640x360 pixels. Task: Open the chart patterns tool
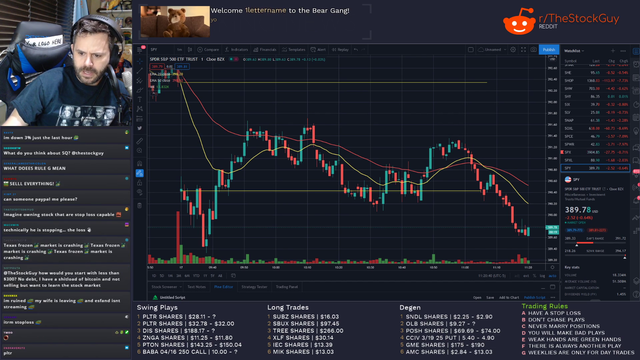point(140,109)
